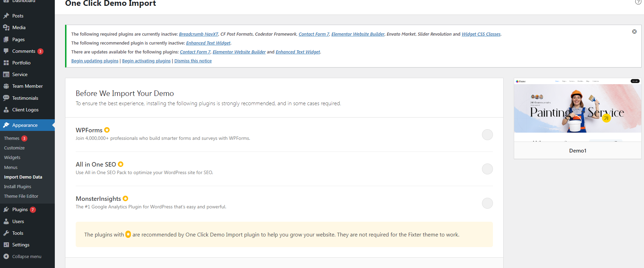Click the Demo1 label under preview
This screenshot has width=644, height=268.
click(578, 151)
